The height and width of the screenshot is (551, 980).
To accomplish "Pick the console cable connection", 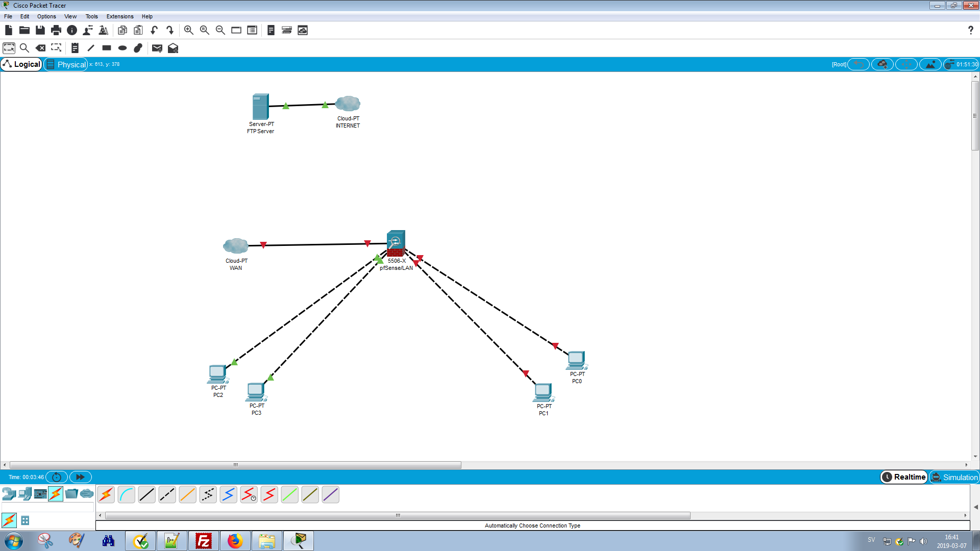I will pyautogui.click(x=127, y=494).
